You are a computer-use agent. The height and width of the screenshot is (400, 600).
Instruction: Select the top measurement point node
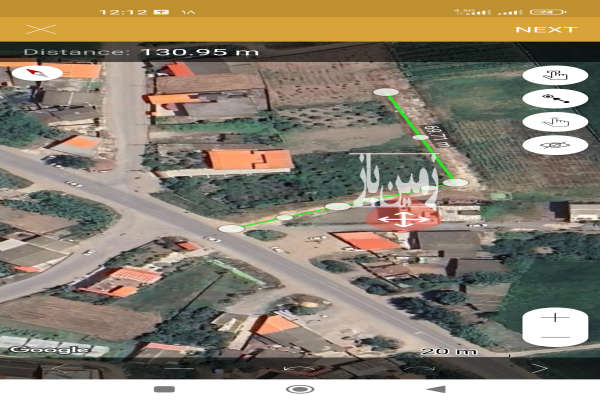pyautogui.click(x=386, y=92)
